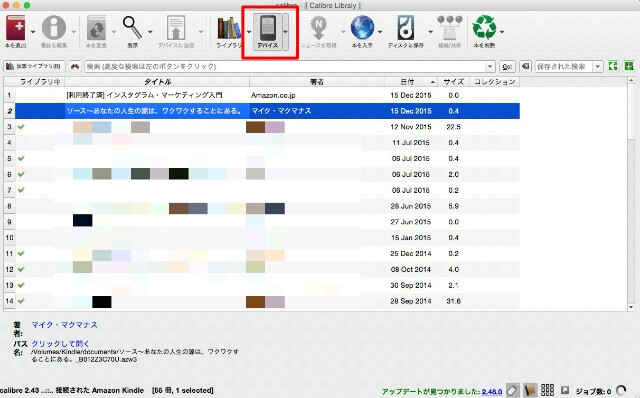Click the Send to device icon

click(x=176, y=28)
